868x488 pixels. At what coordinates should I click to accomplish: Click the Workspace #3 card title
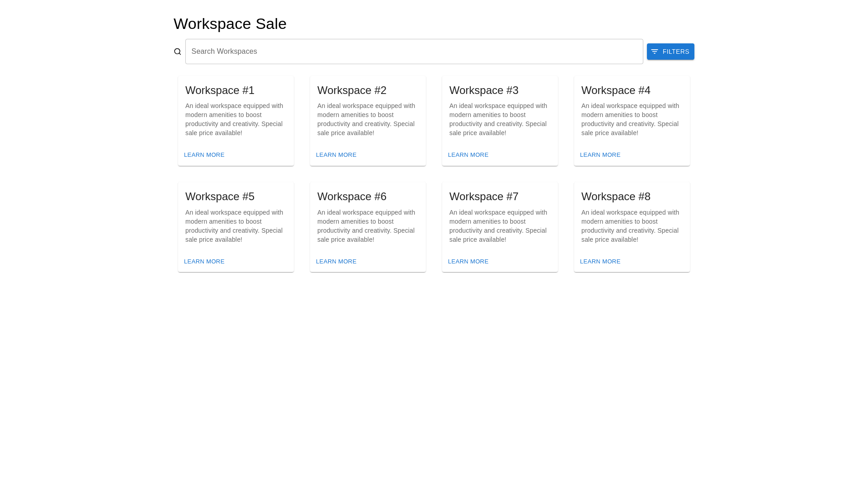484,90
